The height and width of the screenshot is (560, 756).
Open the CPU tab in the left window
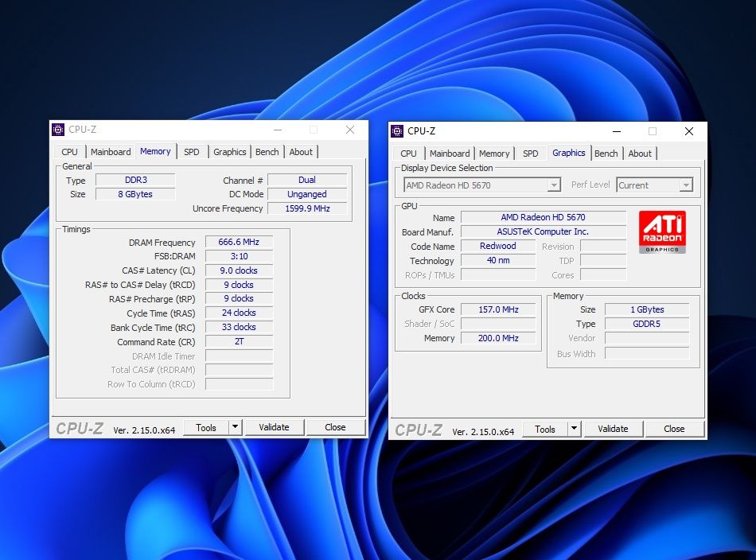coord(69,152)
